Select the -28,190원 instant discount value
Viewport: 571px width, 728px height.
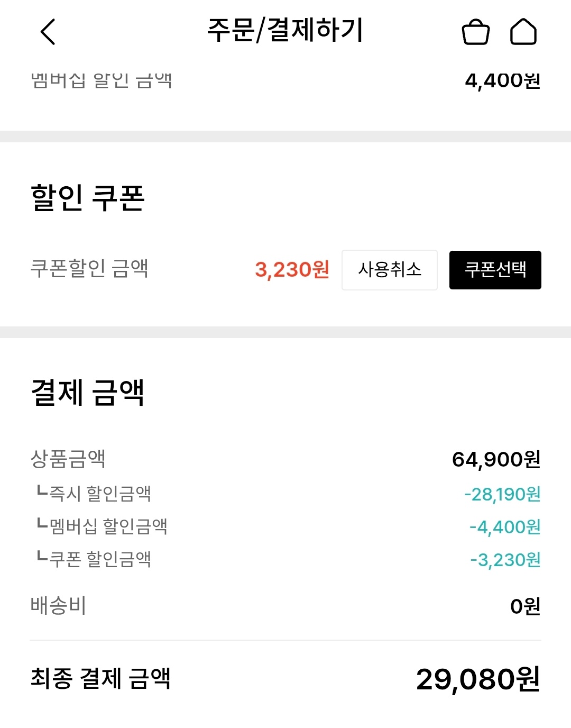502,494
